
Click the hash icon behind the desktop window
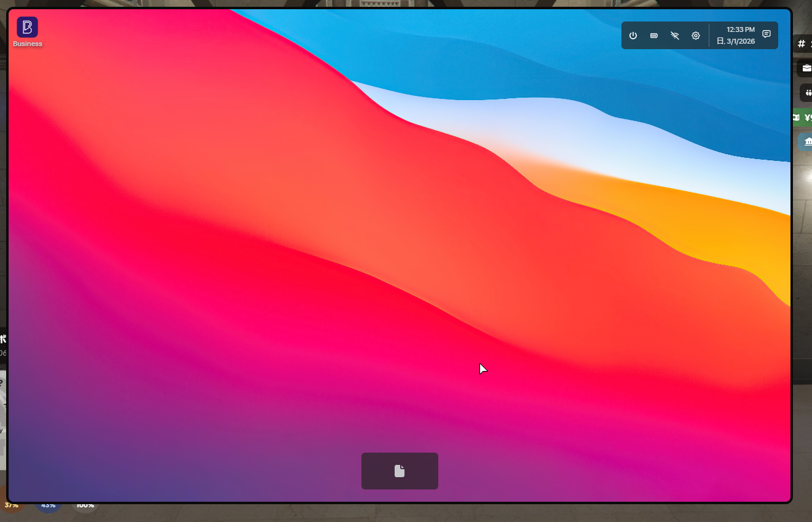point(802,44)
